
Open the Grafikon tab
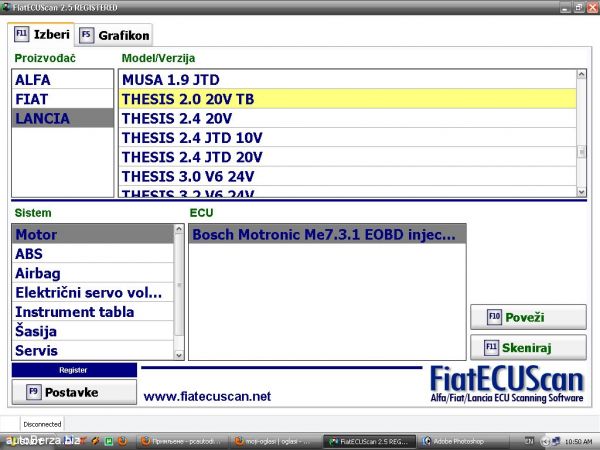coord(114,35)
